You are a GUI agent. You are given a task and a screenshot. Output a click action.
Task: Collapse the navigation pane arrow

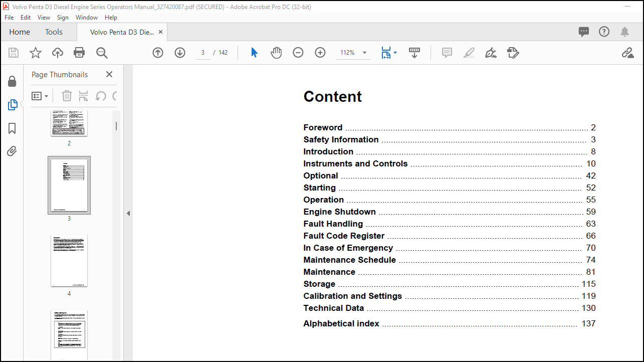click(128, 213)
